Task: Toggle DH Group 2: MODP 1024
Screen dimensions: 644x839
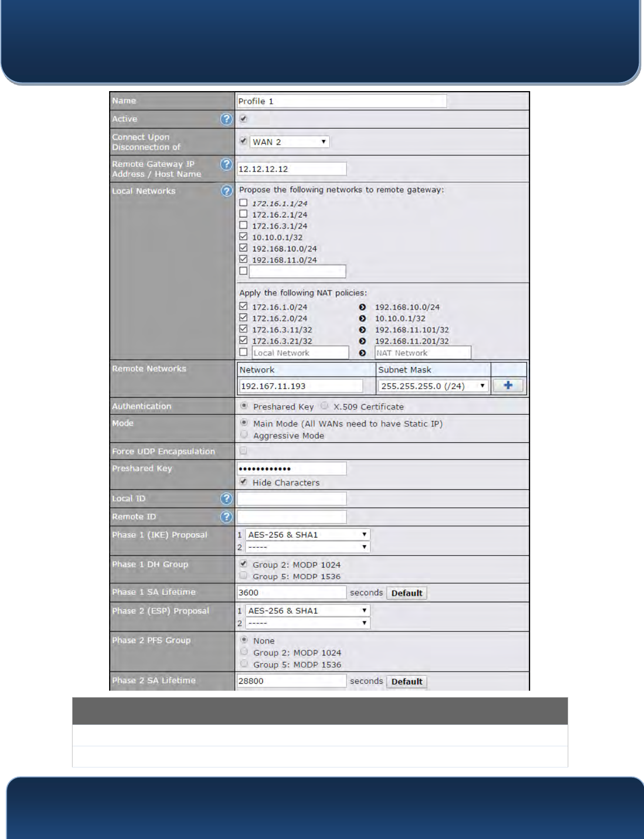Action: (243, 564)
